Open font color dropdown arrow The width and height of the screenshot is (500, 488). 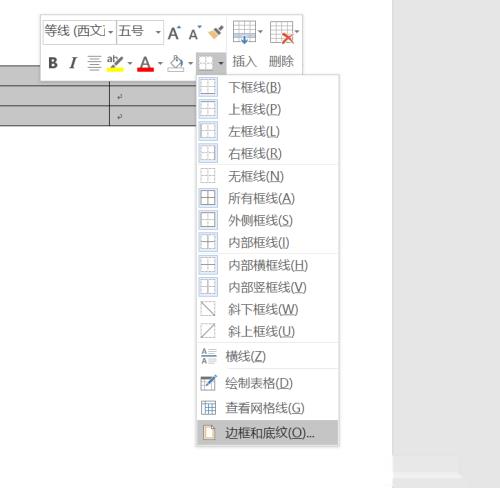click(160, 63)
